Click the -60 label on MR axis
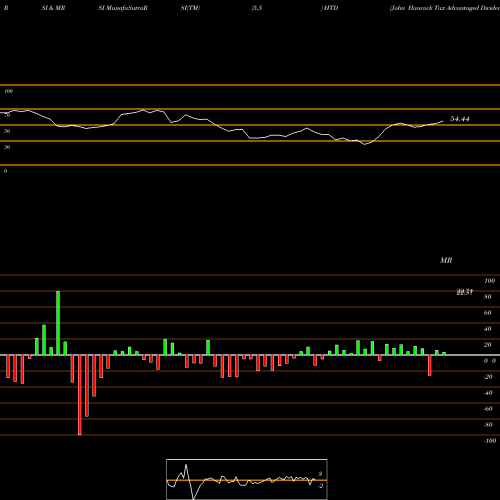The width and height of the screenshot is (500, 500). [488, 409]
